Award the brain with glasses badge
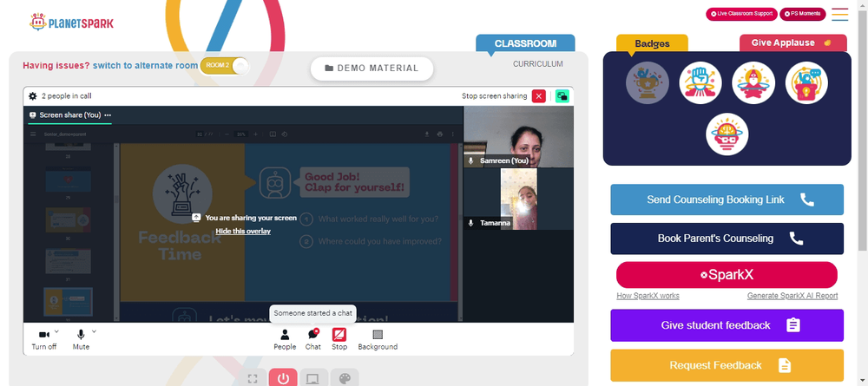The height and width of the screenshot is (386, 868). (727, 134)
